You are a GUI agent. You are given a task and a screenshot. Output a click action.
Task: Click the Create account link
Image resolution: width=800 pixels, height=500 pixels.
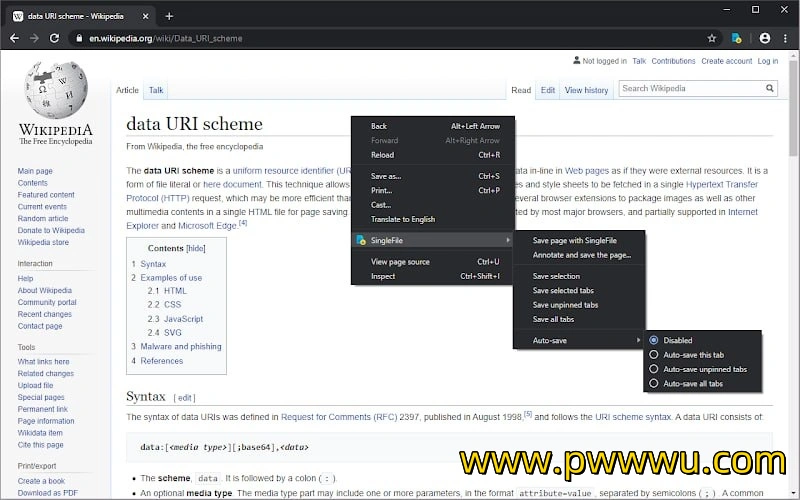[x=727, y=61]
